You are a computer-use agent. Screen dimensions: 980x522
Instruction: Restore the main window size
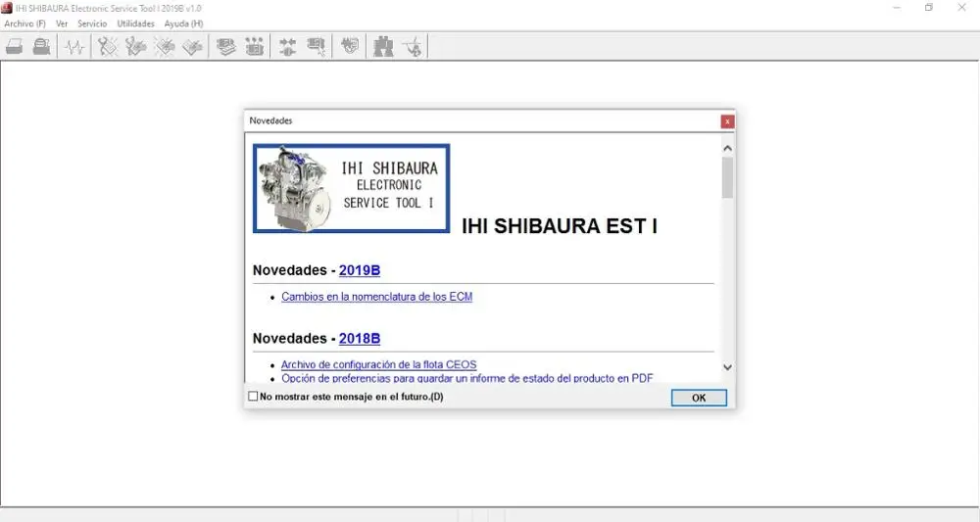coord(929,8)
